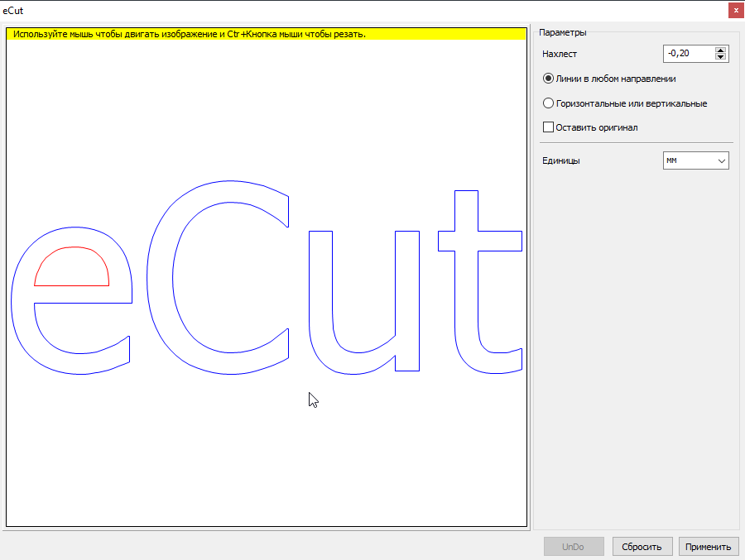
Task: Click the 'Применить' button
Action: click(709, 547)
